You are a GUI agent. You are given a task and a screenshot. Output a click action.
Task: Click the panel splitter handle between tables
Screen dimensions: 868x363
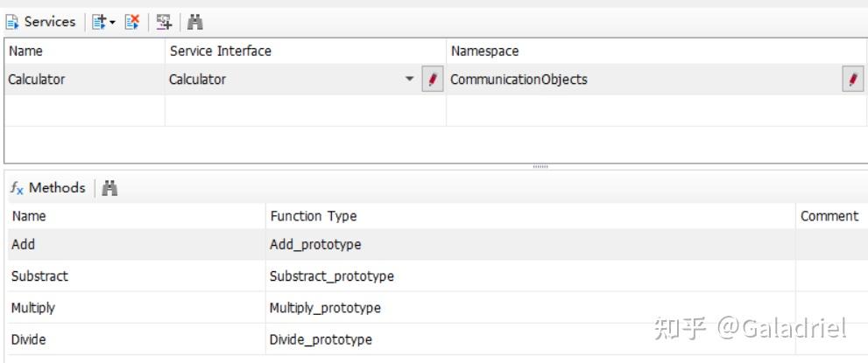point(540,166)
